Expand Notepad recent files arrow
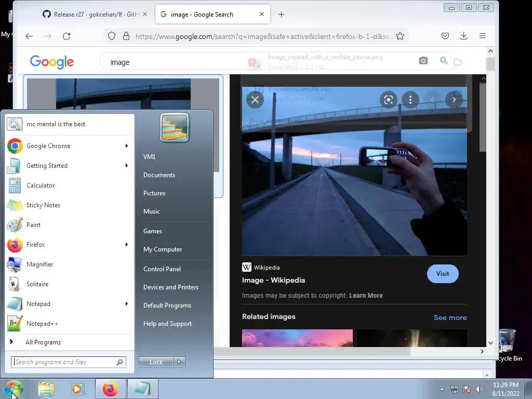The image size is (532, 399). (127, 303)
